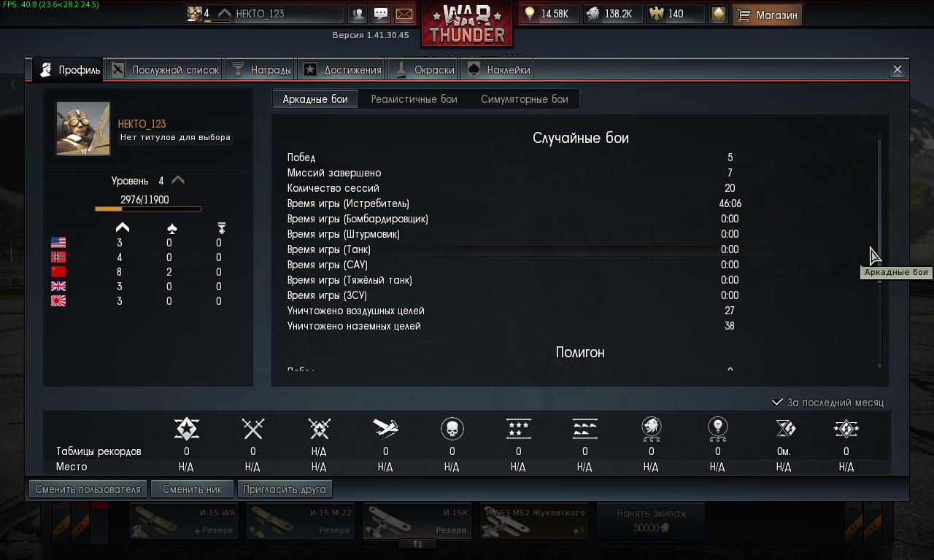Click the Пригласить друга button
Image resolution: width=934 pixels, height=560 pixels.
tap(284, 489)
